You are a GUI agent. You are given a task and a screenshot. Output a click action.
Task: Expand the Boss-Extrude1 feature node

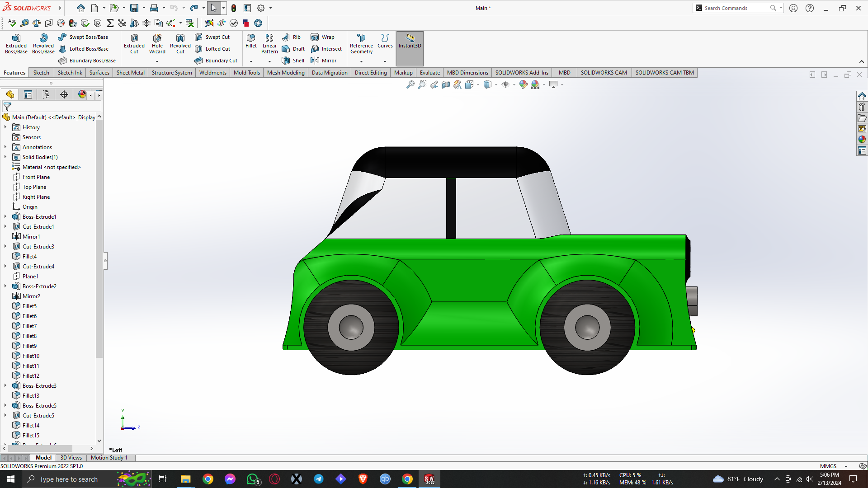(x=5, y=217)
